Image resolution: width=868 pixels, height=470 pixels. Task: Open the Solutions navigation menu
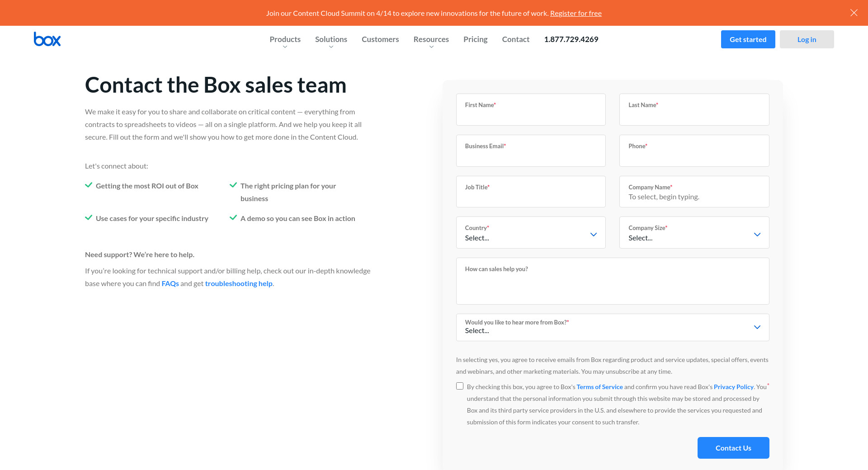(x=331, y=40)
